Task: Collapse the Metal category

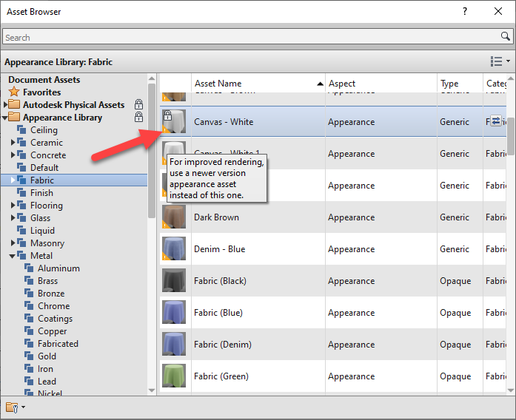Action: click(12, 256)
